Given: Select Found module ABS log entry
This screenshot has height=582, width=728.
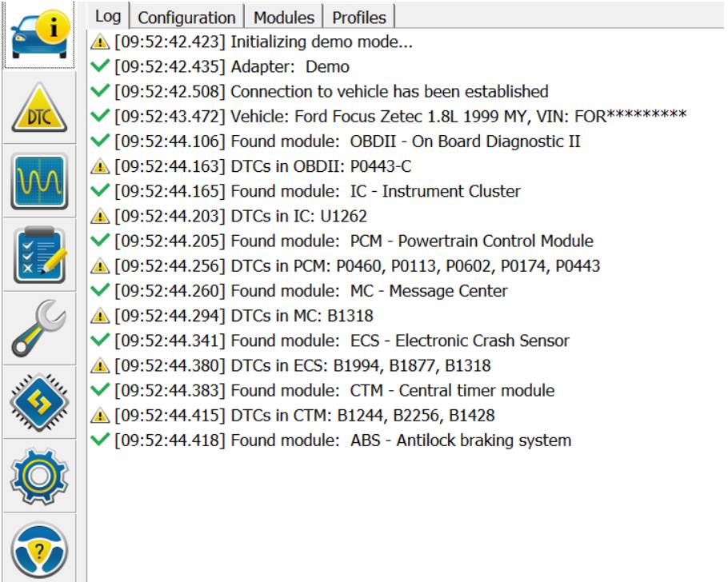Looking at the screenshot, I should (x=342, y=440).
